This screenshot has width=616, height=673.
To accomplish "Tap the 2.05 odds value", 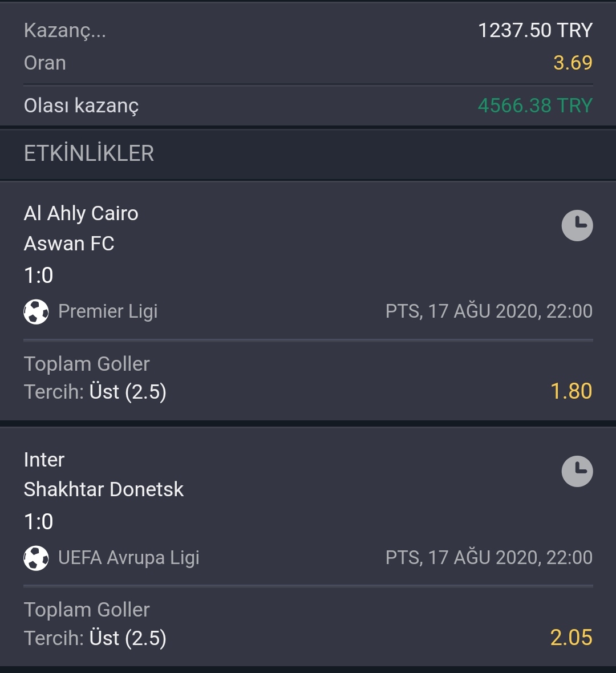I will click(571, 638).
